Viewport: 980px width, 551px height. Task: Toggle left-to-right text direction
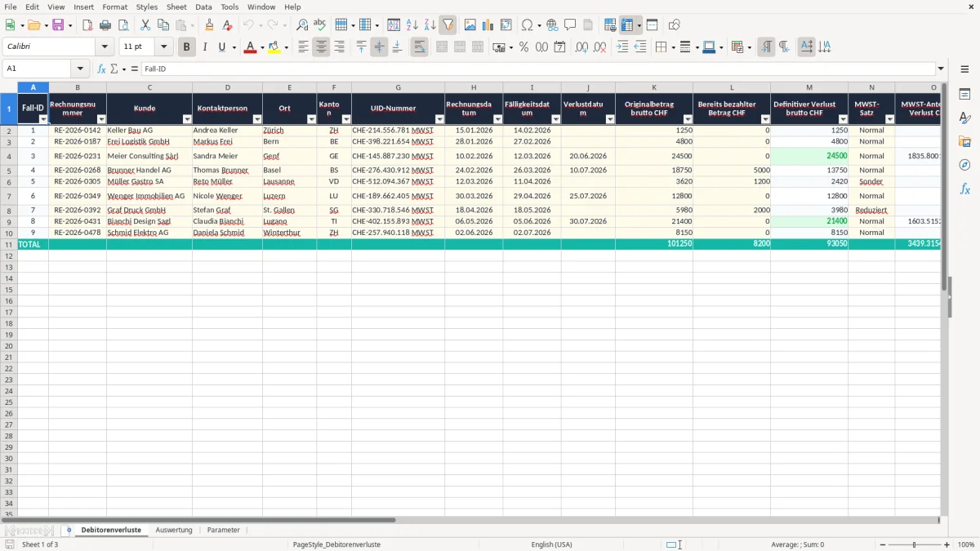(x=766, y=47)
